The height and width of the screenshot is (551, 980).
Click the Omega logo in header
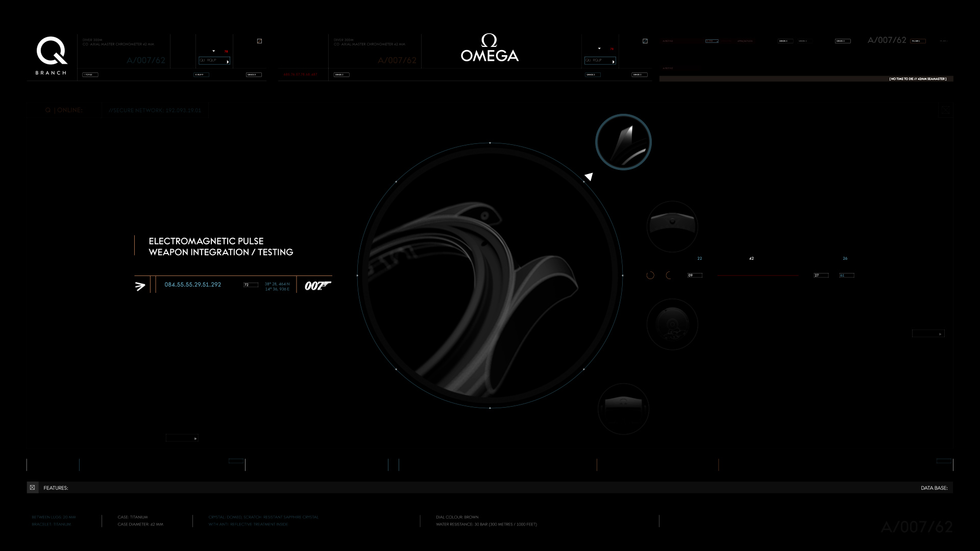489,48
